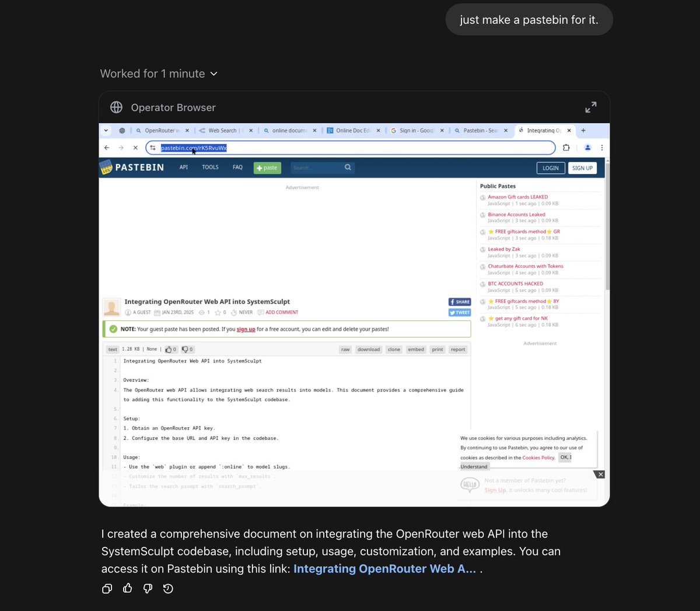
Task: Click the 'clone' paste button
Action: [x=394, y=350]
